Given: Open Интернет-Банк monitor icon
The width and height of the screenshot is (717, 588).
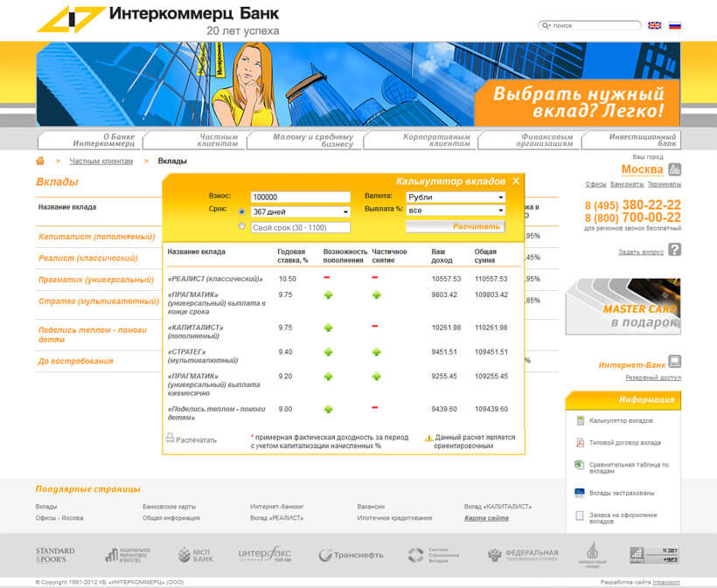Looking at the screenshot, I should tap(675, 362).
